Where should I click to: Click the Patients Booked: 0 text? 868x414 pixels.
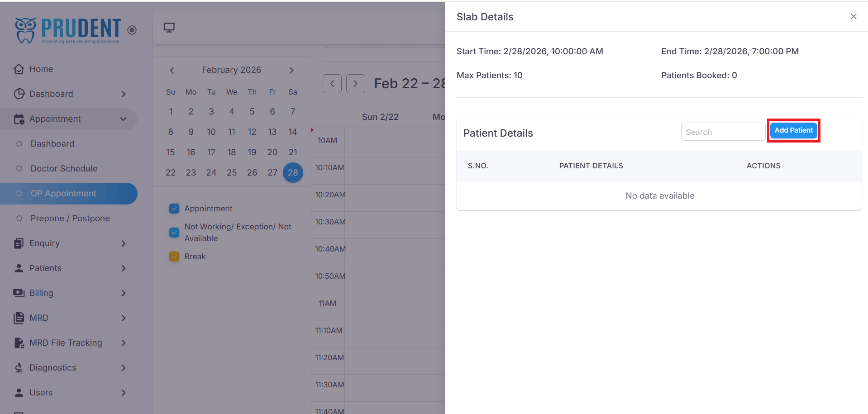[x=699, y=75]
